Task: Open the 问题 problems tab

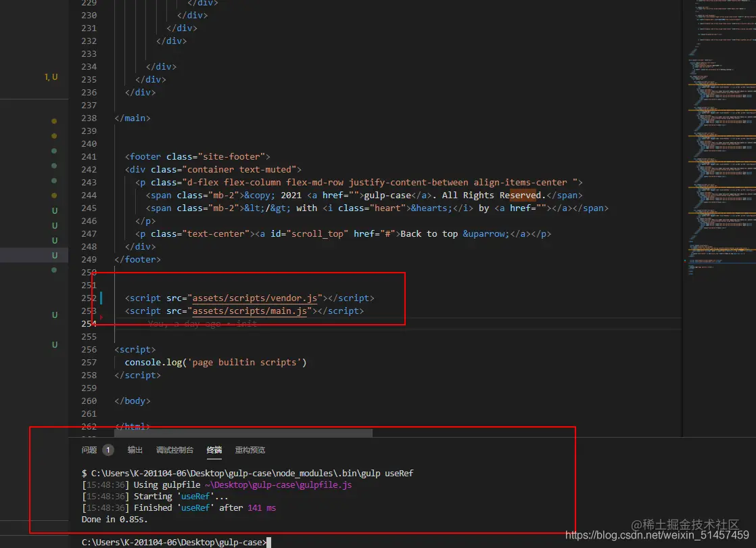Action: pyautogui.click(x=89, y=450)
